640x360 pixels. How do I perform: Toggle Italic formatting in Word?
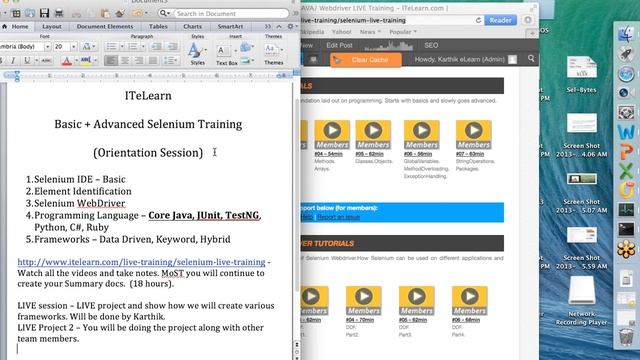pyautogui.click(x=13, y=60)
